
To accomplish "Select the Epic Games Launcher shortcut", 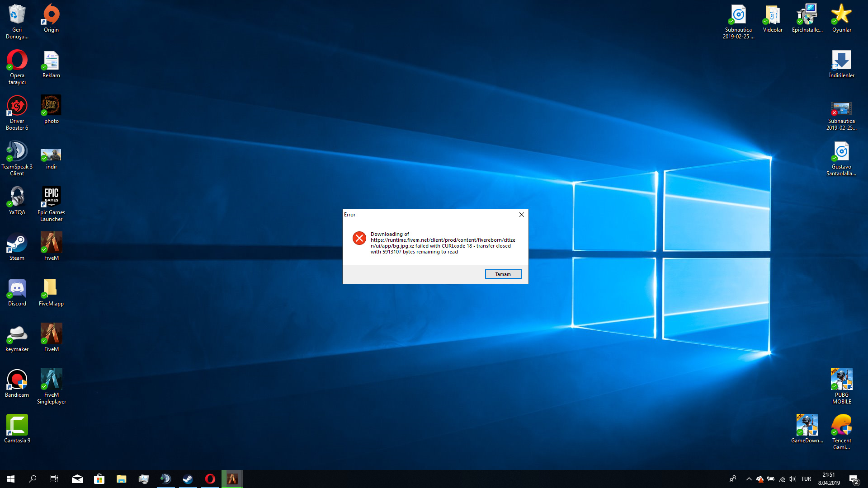I will [52, 204].
